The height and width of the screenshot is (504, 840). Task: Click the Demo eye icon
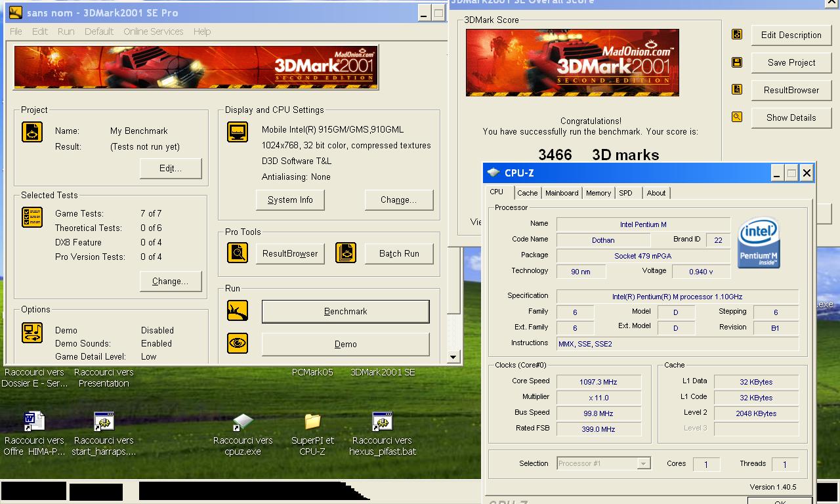pos(238,343)
